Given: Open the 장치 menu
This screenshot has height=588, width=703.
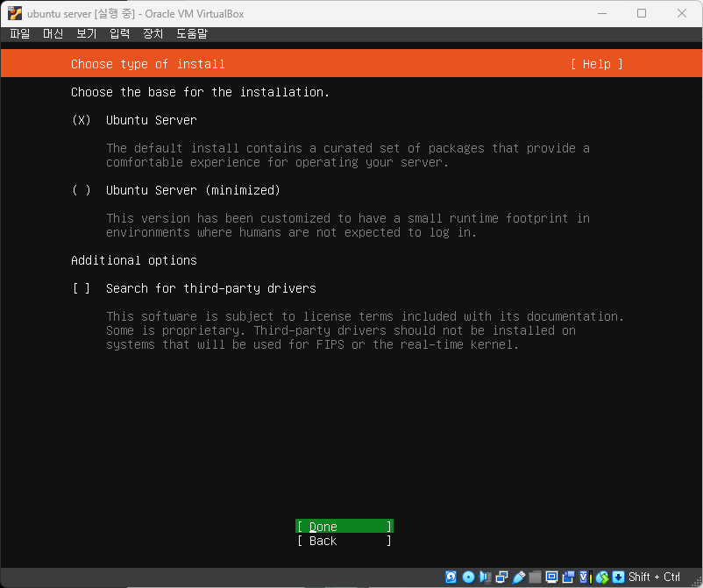Looking at the screenshot, I should [x=153, y=33].
